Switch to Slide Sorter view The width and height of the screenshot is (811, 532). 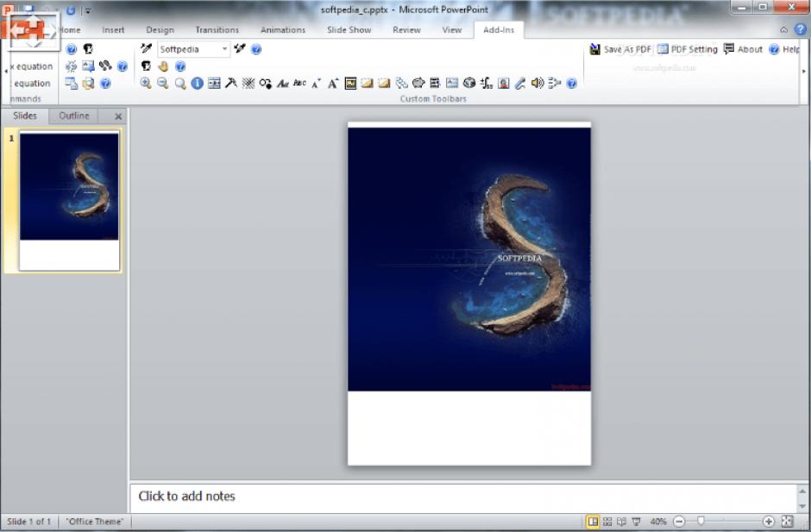(607, 522)
